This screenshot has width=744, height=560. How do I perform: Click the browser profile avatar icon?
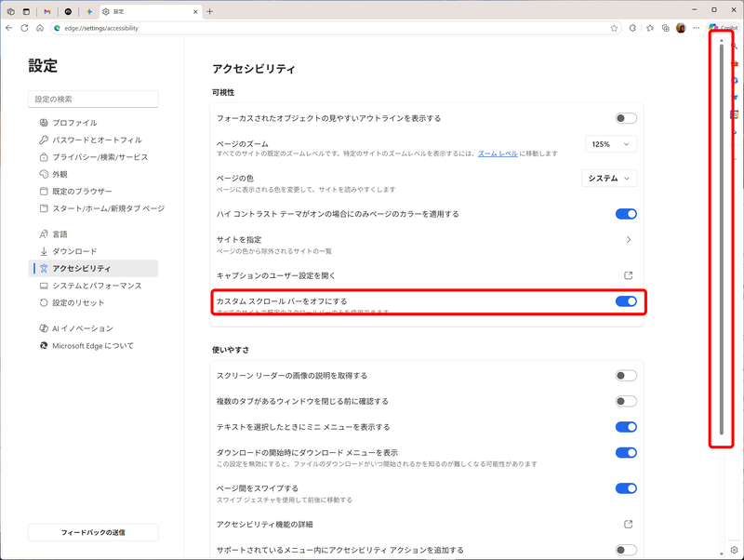coord(680,28)
